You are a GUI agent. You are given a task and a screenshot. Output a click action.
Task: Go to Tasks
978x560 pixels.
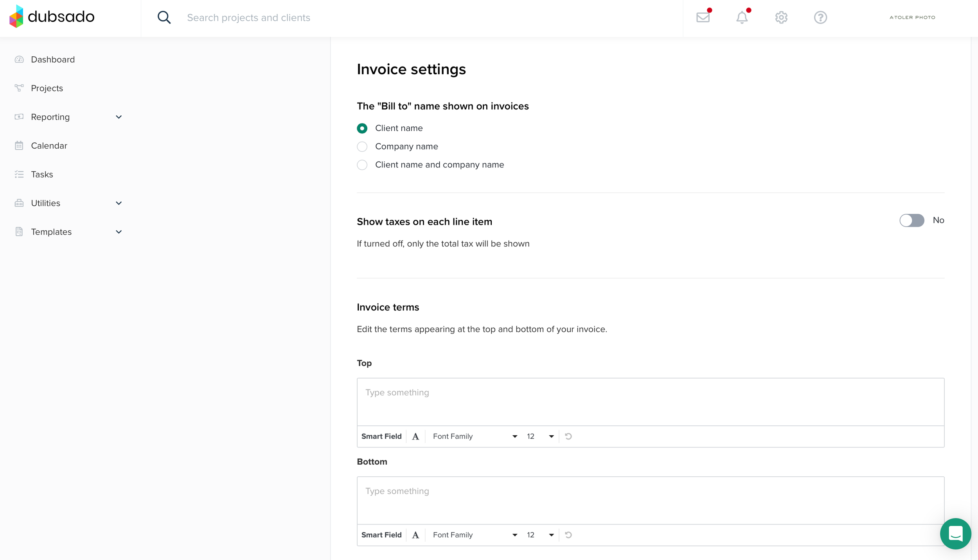point(42,174)
